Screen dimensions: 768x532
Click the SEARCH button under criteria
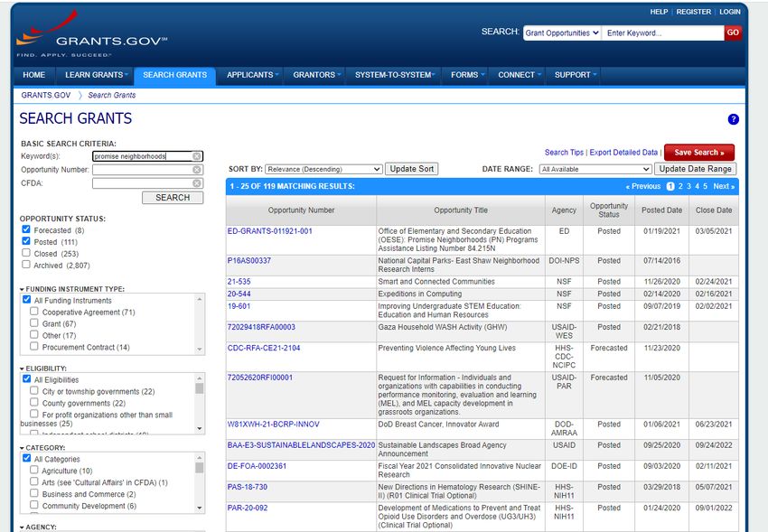[173, 197]
